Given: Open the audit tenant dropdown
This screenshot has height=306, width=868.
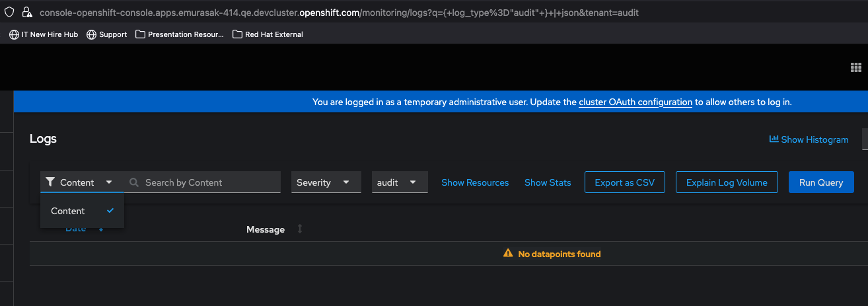Looking at the screenshot, I should [x=400, y=182].
